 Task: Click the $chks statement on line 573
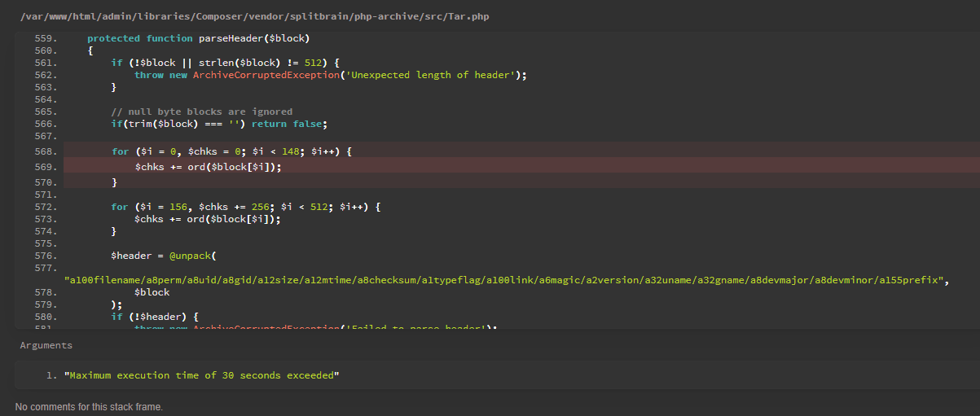(x=208, y=219)
